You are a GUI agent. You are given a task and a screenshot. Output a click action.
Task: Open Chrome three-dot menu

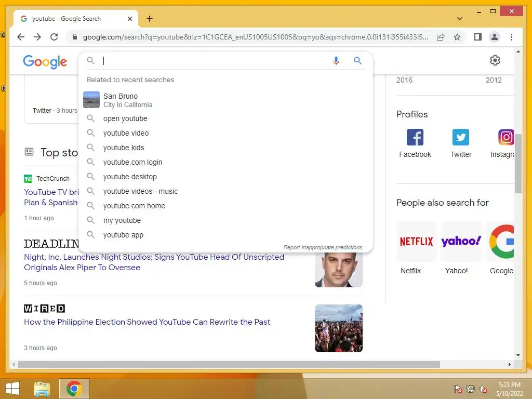point(511,37)
